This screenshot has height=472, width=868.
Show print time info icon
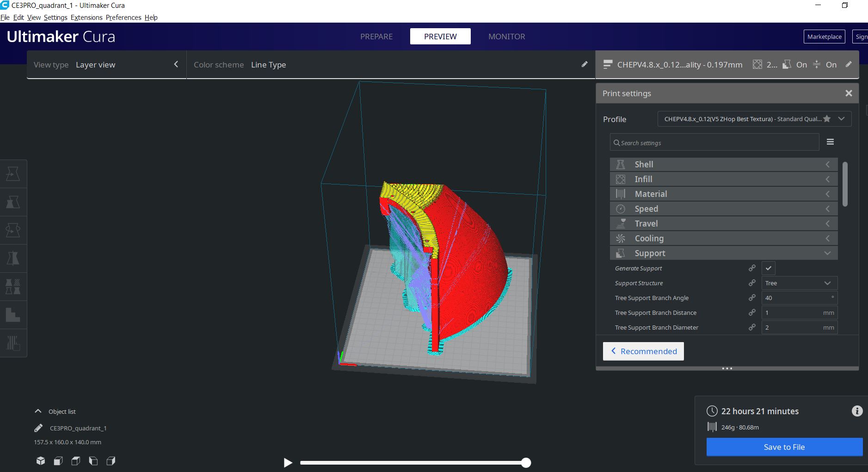point(857,411)
